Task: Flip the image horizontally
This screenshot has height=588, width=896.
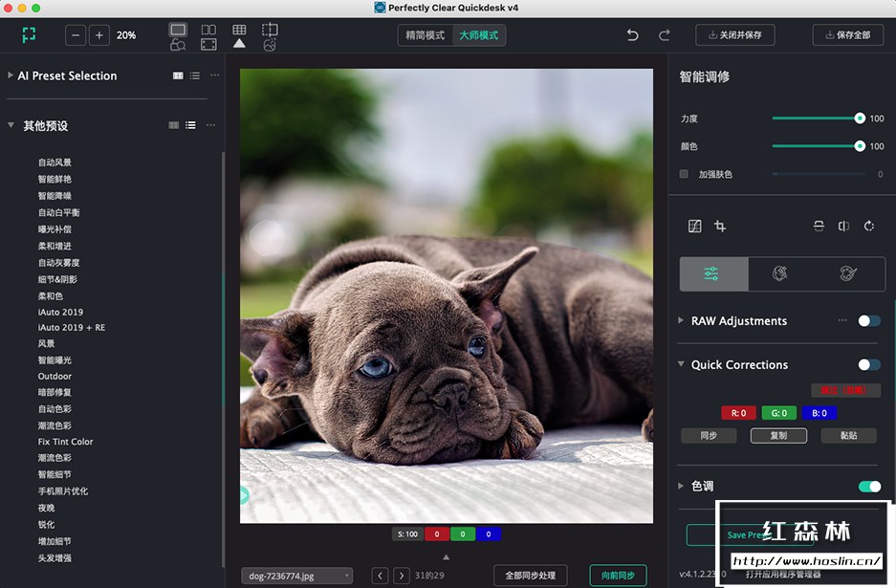Action: click(844, 227)
